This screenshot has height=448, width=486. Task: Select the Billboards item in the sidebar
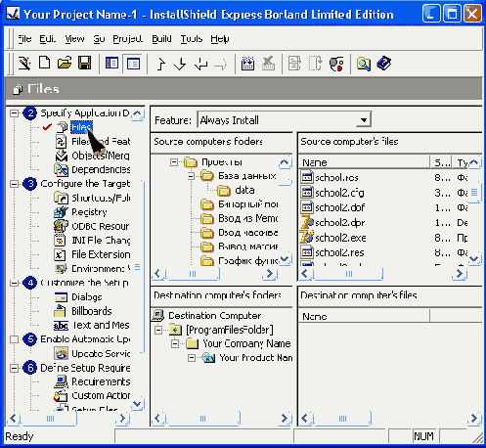point(92,311)
